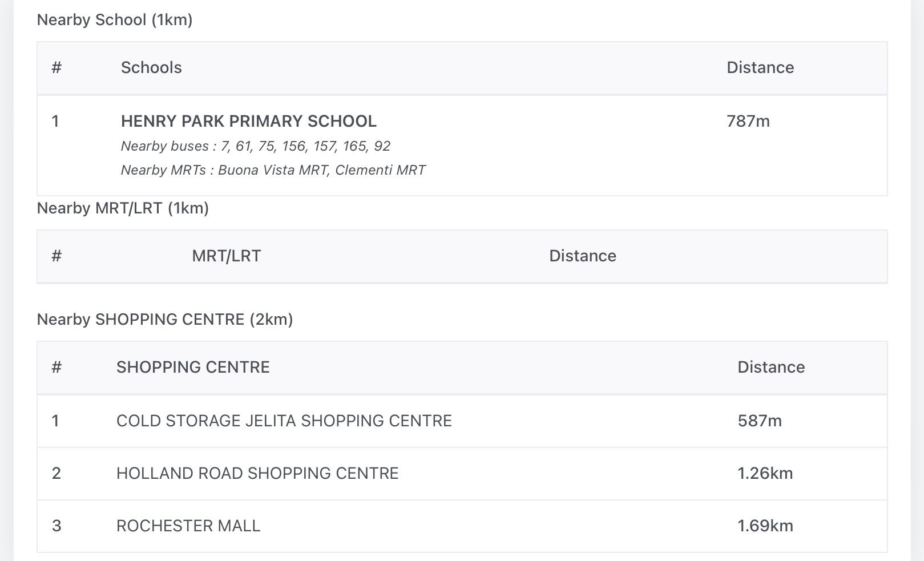Click the Nearby MRTs line listing Buona Vista
Screen dimensions: 924x561
tap(273, 171)
